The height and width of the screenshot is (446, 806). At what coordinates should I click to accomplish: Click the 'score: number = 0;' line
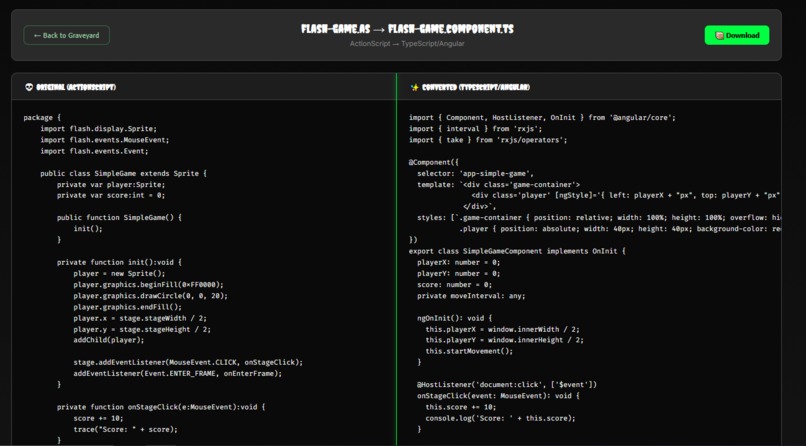(x=454, y=285)
